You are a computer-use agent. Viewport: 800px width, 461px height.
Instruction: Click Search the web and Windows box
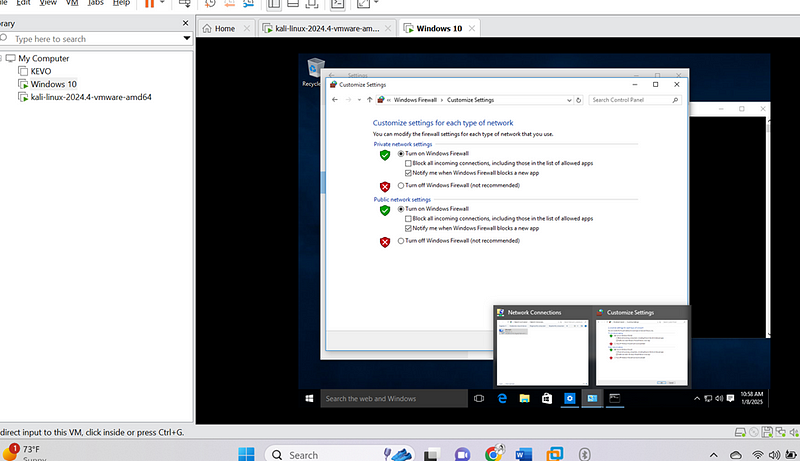(x=394, y=399)
